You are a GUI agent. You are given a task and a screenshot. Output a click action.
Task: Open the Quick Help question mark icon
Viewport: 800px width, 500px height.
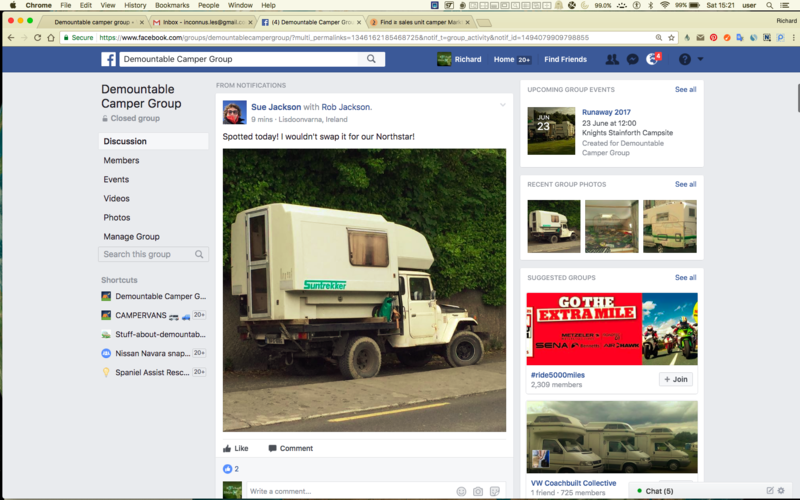click(x=685, y=59)
